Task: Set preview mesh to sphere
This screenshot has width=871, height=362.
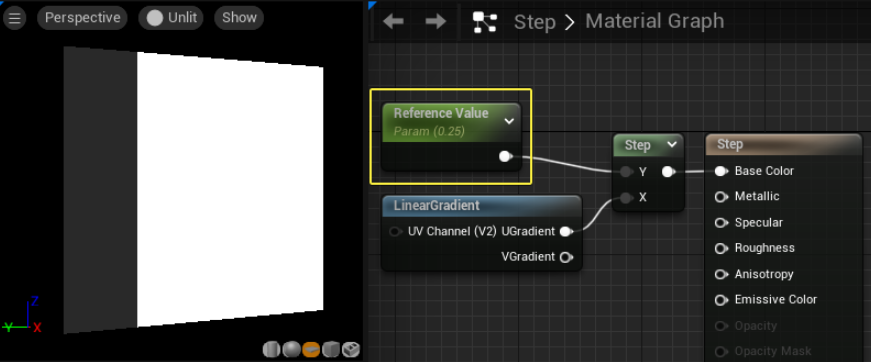Action: (x=291, y=350)
